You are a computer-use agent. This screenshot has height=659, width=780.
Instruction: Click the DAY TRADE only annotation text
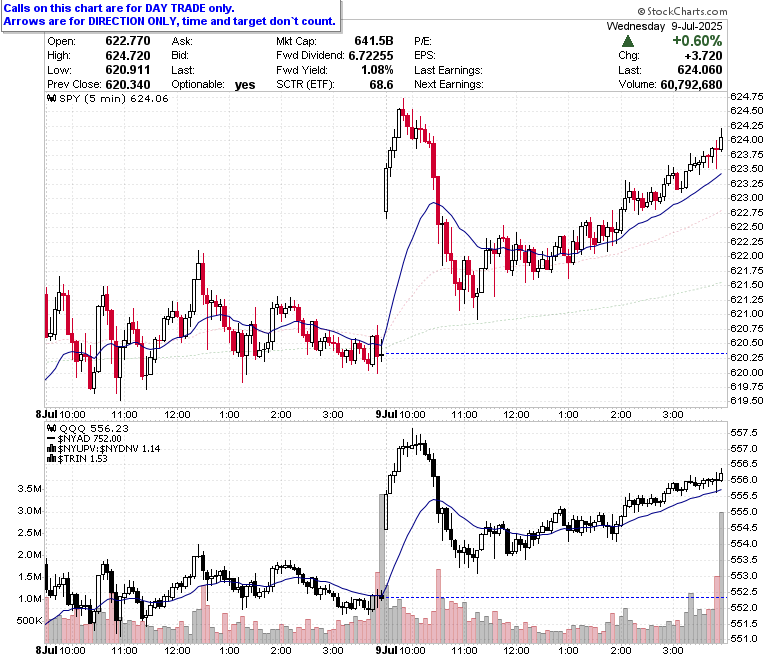coord(189,8)
